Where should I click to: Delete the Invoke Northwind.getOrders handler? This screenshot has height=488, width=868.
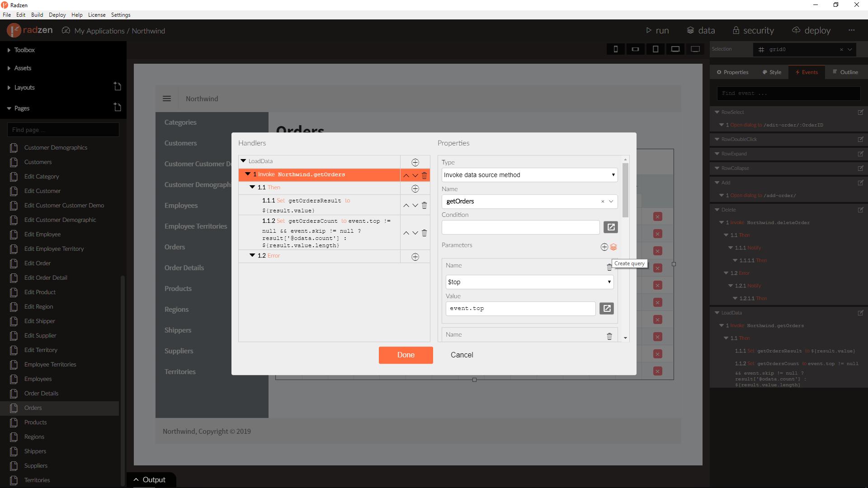coord(424,175)
